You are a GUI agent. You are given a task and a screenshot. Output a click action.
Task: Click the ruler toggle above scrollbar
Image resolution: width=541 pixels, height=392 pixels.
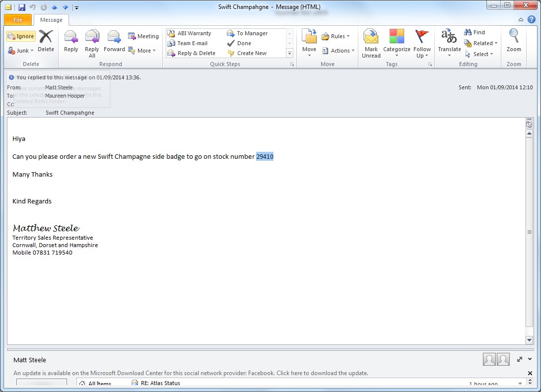(529, 120)
